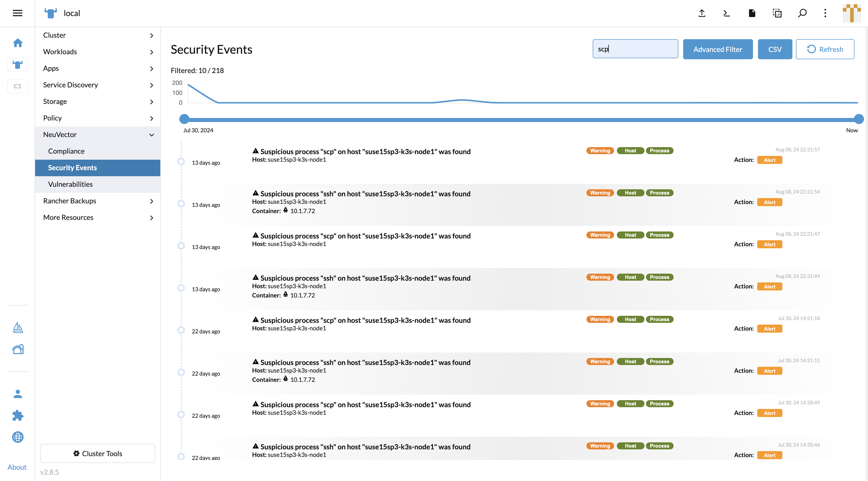
Task: Open the Vulnerabilities page
Action: [x=70, y=184]
